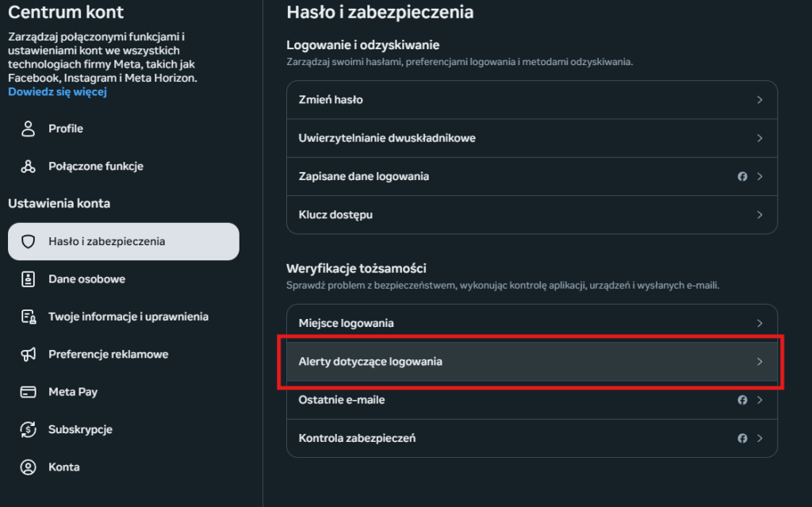The width and height of the screenshot is (812, 507).
Task: Select the Meta Pay card icon
Action: 29,391
